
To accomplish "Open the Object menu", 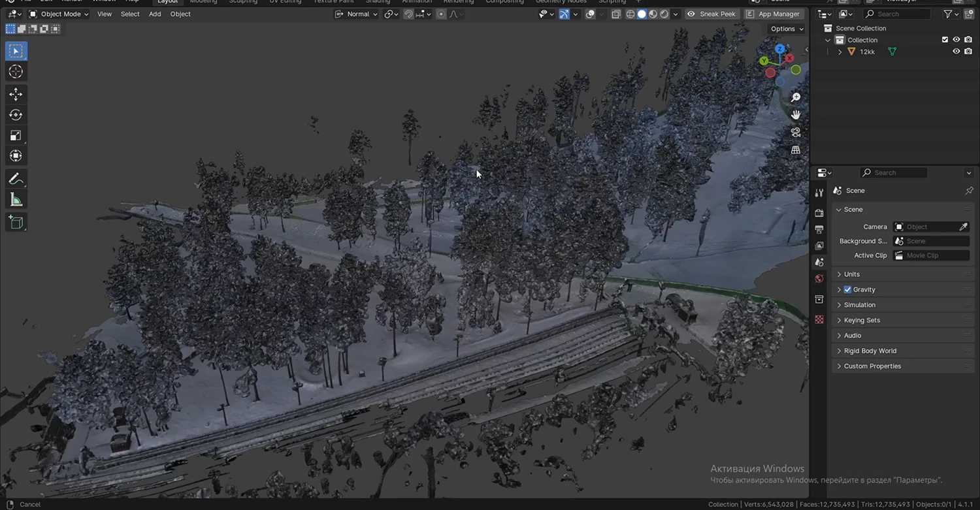I will pyautogui.click(x=180, y=14).
